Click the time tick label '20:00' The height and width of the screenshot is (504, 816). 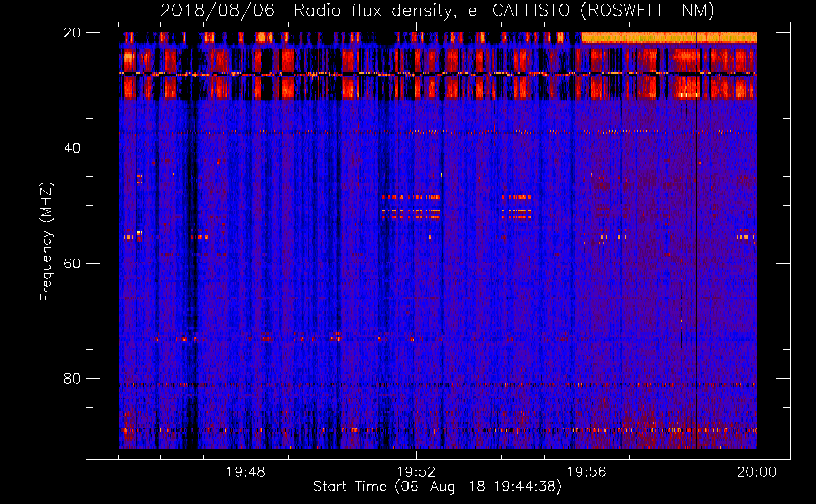[757, 472]
